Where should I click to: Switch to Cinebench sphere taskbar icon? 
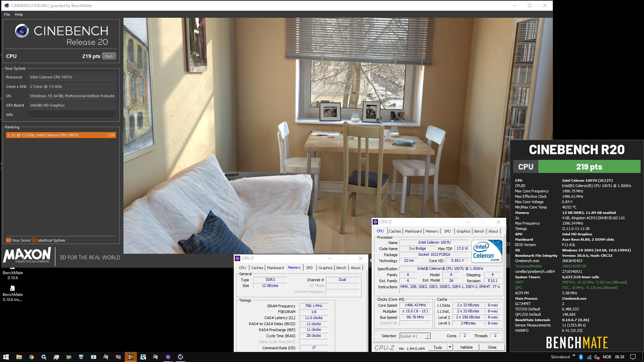[180, 357]
